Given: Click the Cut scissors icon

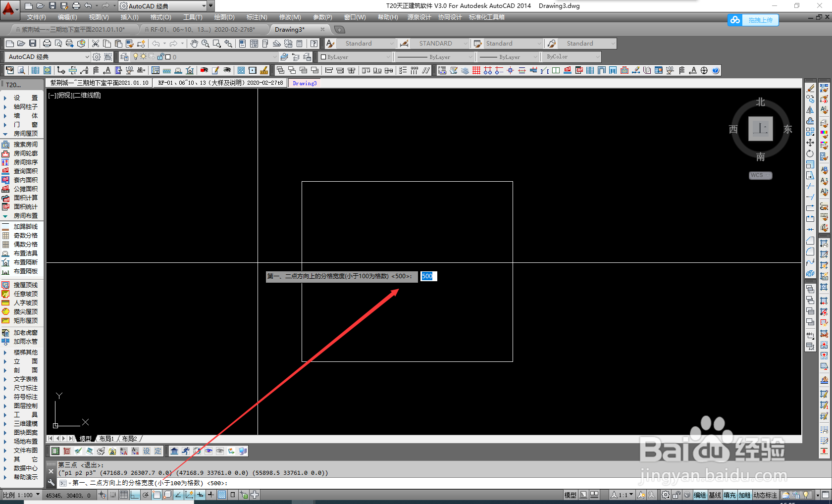Looking at the screenshot, I should (96, 44).
